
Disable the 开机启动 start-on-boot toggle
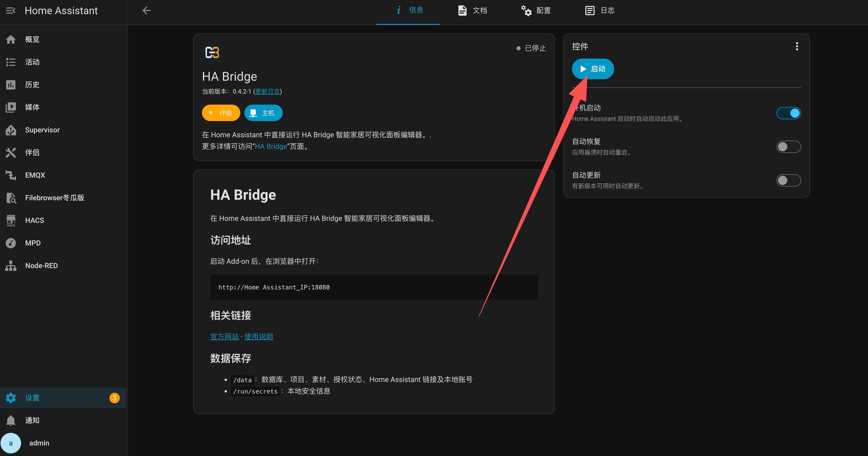[789, 113]
